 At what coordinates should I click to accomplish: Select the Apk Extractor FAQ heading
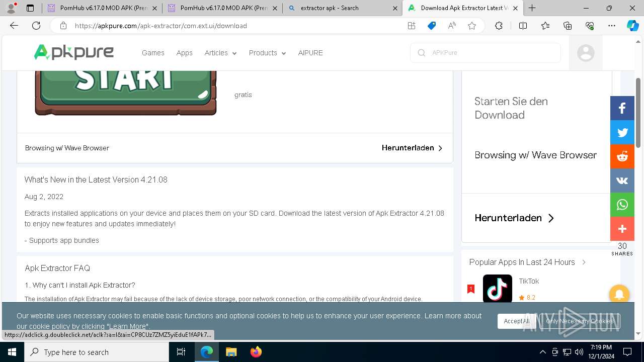(x=57, y=268)
